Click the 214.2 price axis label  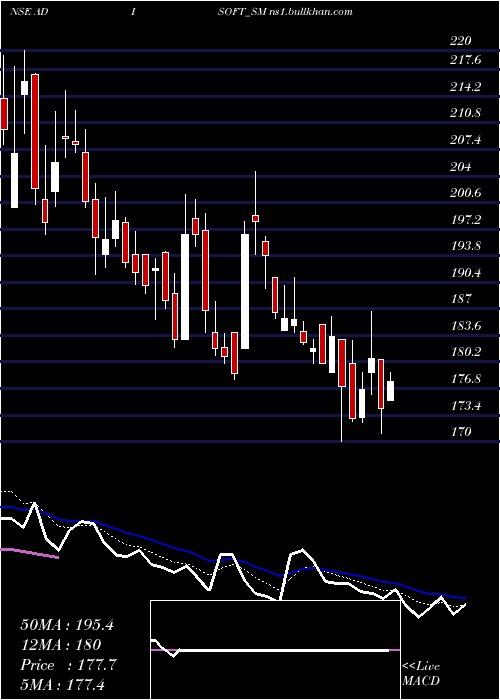point(466,87)
